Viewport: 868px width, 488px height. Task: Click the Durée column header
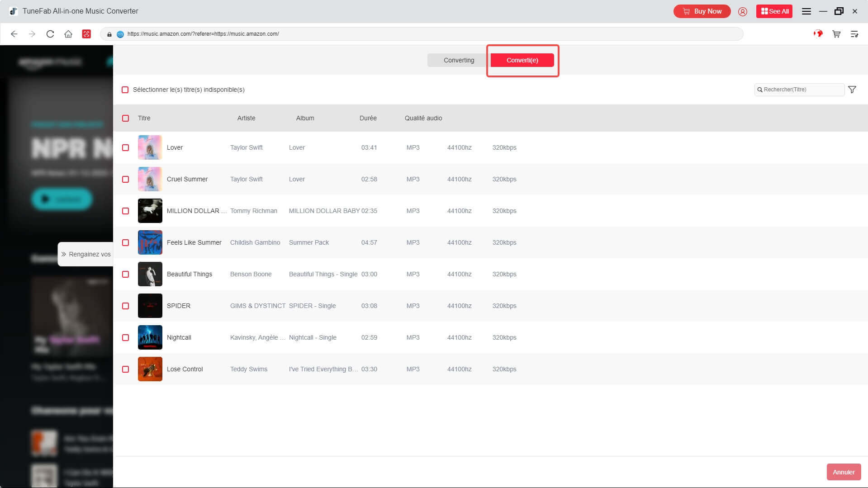pyautogui.click(x=368, y=118)
